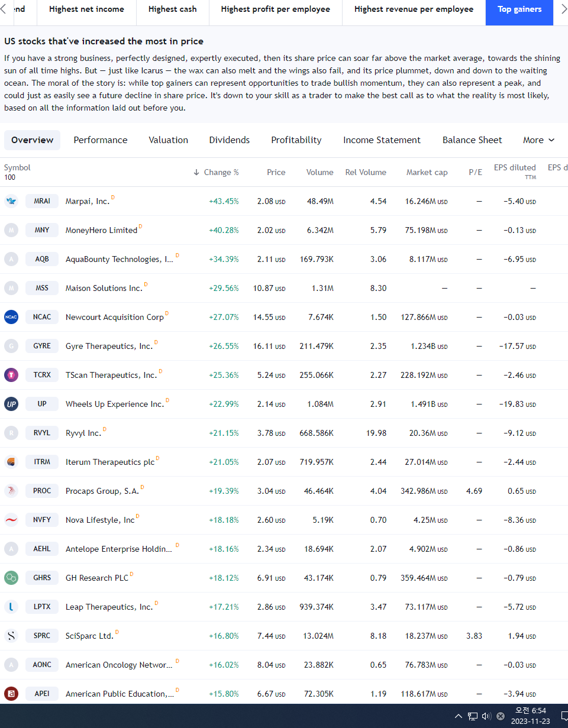
Task: Click the Maison Solutions MSS logo icon
Action: tap(11, 288)
